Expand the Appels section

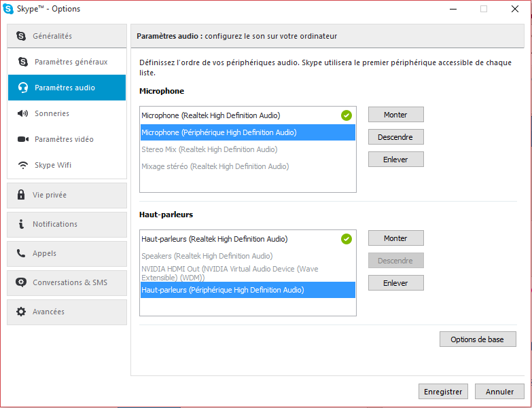click(x=67, y=253)
